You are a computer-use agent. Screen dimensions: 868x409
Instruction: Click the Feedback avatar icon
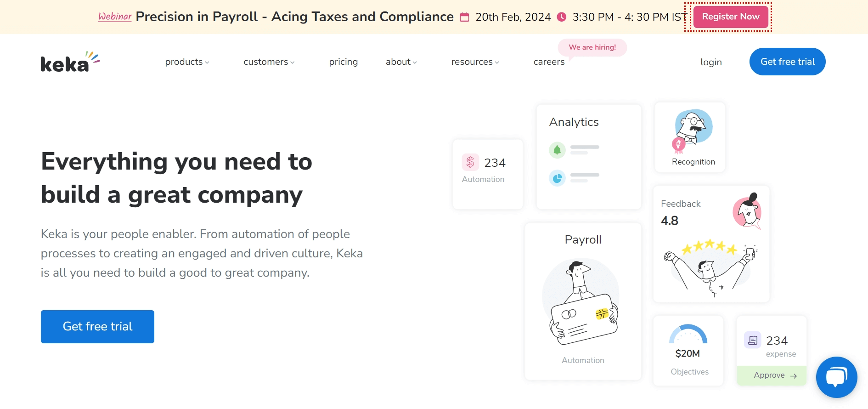click(747, 211)
